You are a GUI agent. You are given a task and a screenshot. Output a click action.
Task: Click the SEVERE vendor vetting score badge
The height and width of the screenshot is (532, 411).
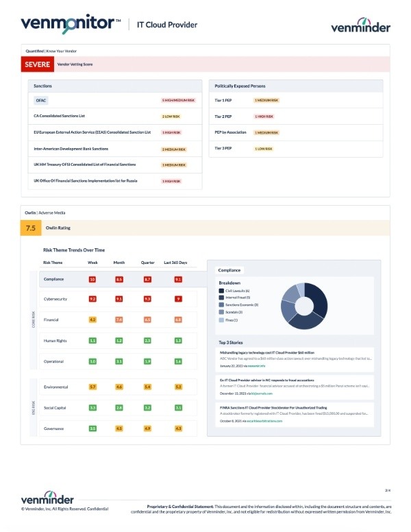(x=38, y=64)
